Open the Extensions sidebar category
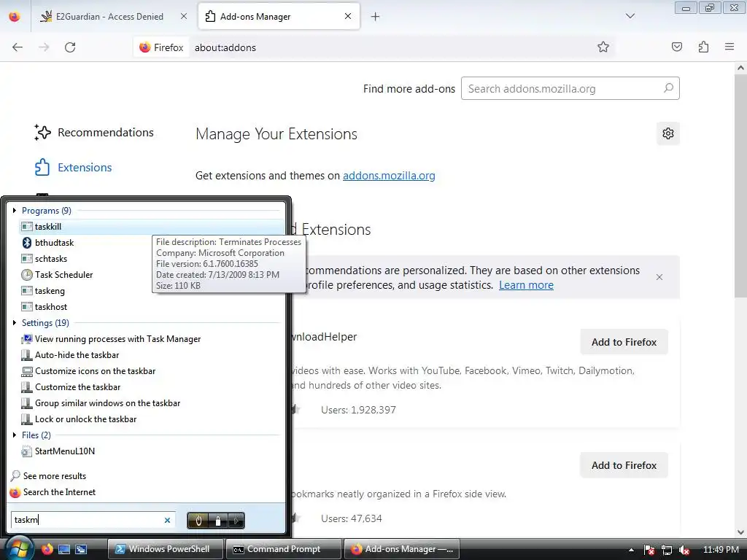 pyautogui.click(x=74, y=167)
